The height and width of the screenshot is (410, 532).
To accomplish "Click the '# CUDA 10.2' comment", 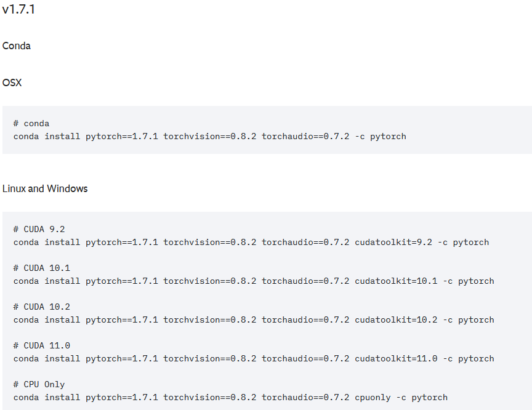I will coord(42,307).
